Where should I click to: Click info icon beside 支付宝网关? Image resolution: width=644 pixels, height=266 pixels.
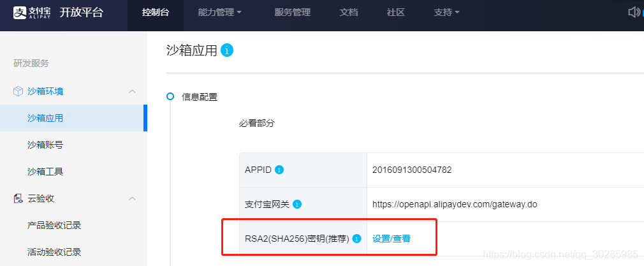297,204
